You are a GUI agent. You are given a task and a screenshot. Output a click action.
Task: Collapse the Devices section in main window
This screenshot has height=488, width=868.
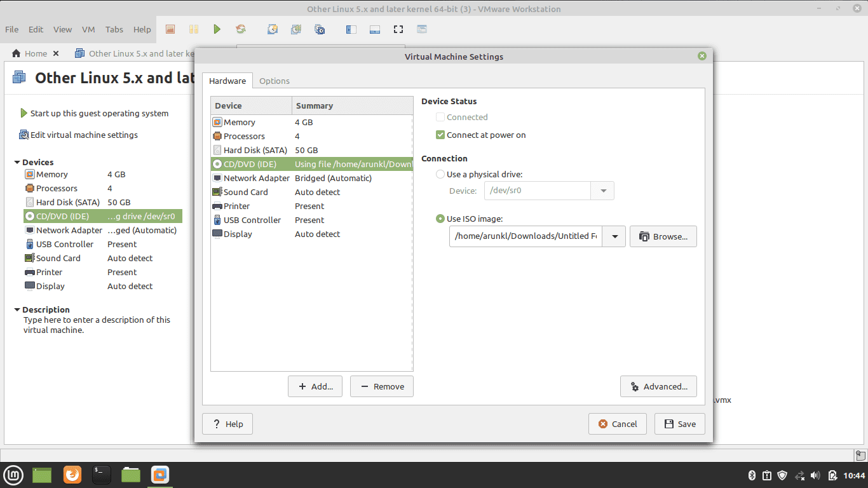[17, 163]
